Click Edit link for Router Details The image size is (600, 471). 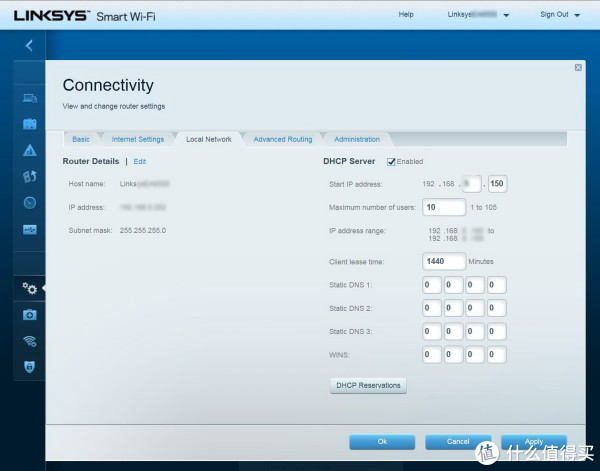tap(140, 161)
